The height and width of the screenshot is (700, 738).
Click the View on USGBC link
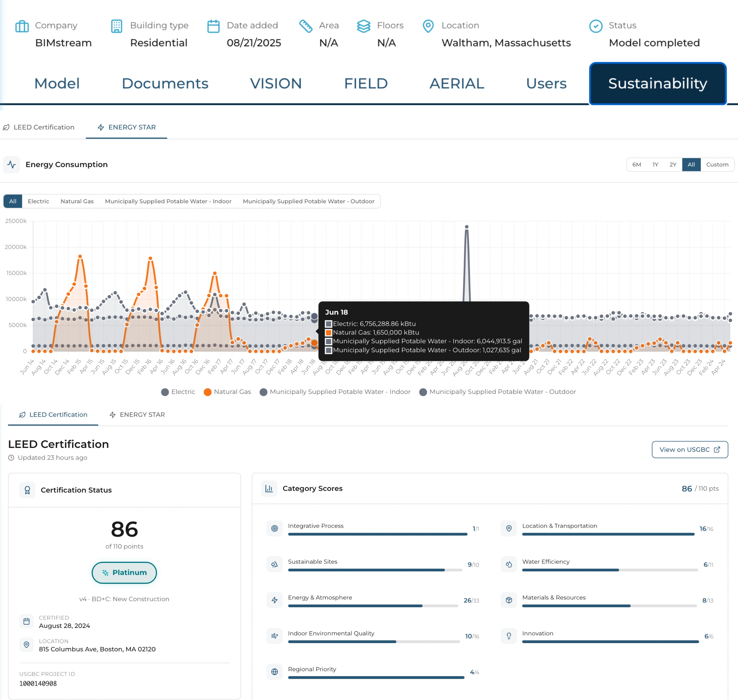[690, 450]
